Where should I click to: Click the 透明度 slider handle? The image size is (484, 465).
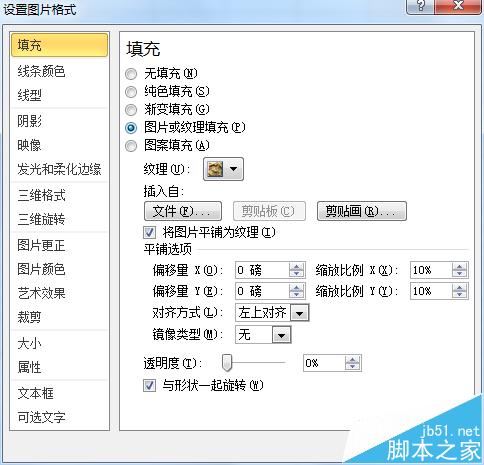227,363
